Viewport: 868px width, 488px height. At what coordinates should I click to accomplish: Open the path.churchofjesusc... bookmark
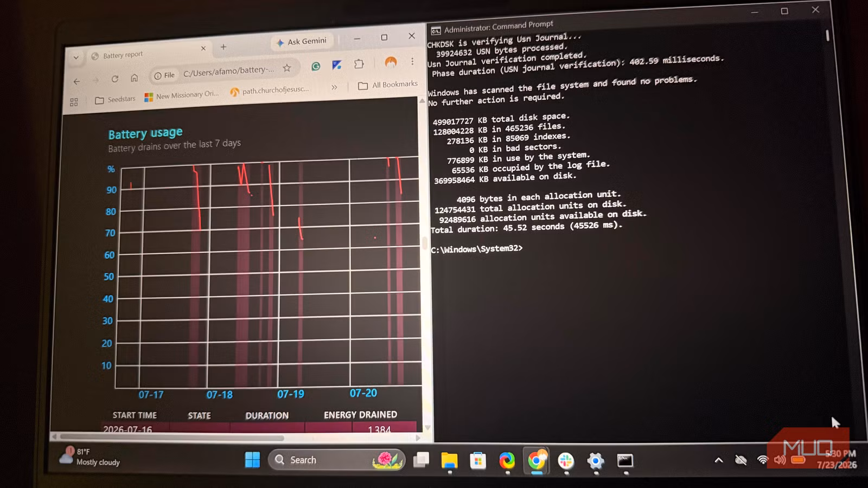(270, 91)
